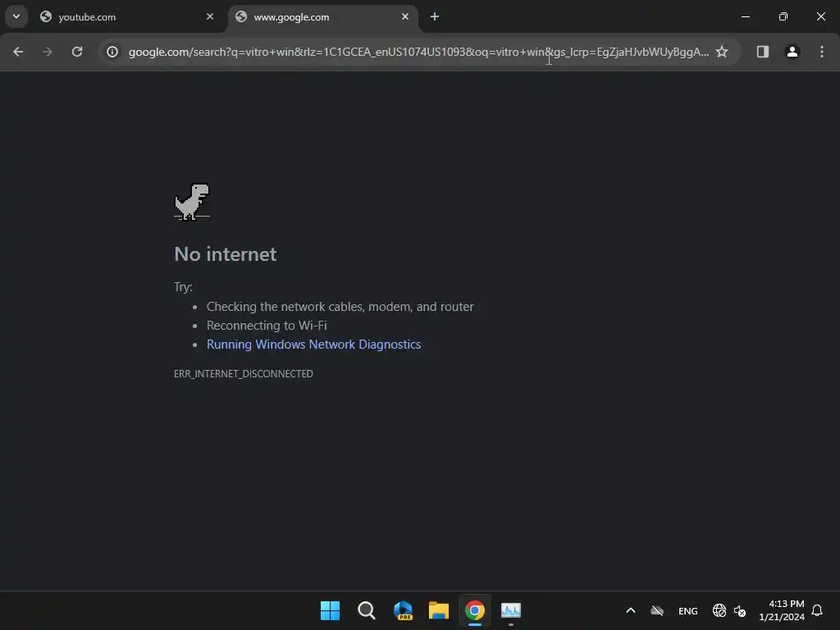Screen dimensions: 840x630
Task: View site information icon in address bar
Action: point(112,52)
